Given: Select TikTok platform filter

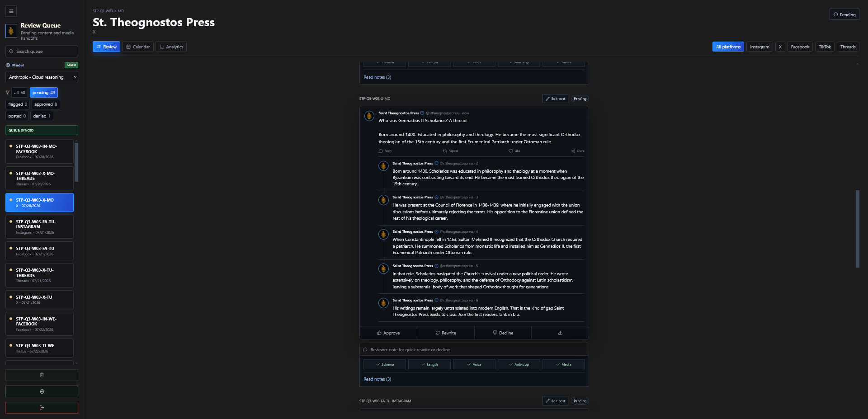Looking at the screenshot, I should tap(825, 47).
